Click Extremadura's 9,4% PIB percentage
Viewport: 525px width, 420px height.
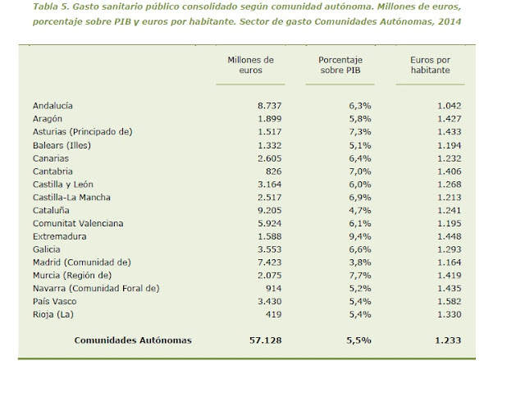click(360, 236)
